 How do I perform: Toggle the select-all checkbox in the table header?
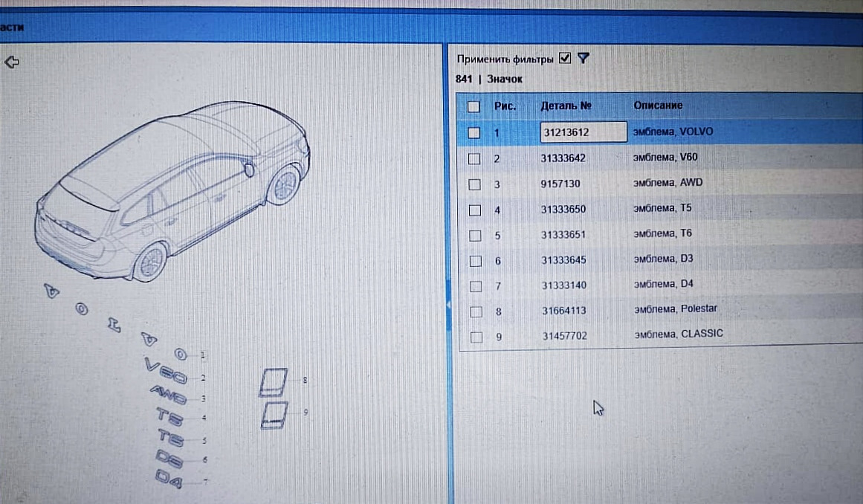tap(473, 107)
